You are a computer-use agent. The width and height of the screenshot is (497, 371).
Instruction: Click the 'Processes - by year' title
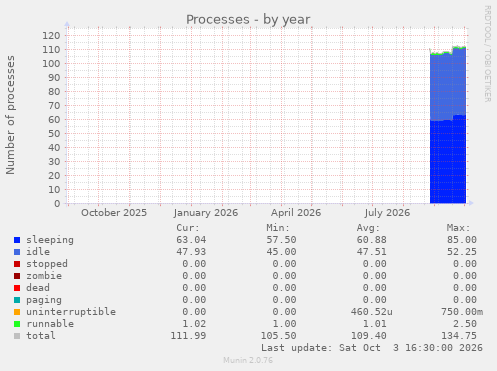(x=248, y=20)
